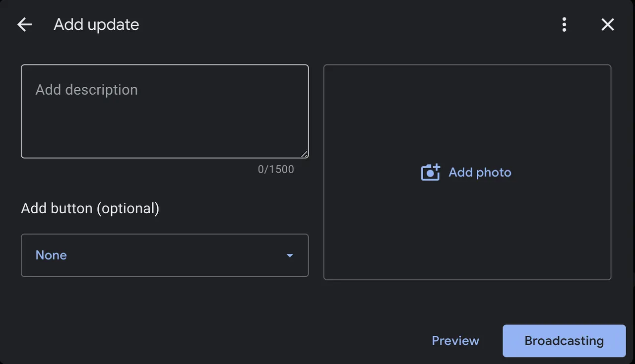Click the Broadcasting button
635x364 pixels.
564,341
